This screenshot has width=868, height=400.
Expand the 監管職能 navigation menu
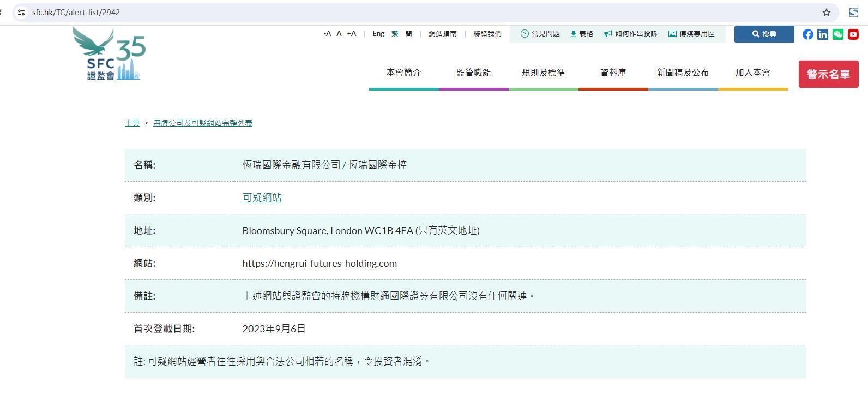pyautogui.click(x=473, y=73)
